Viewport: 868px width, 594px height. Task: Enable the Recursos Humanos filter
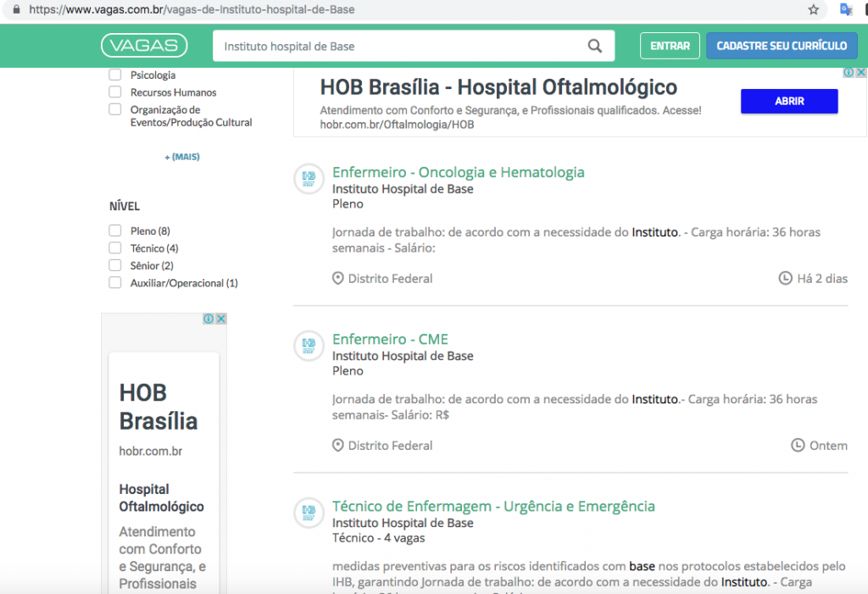coord(115,92)
